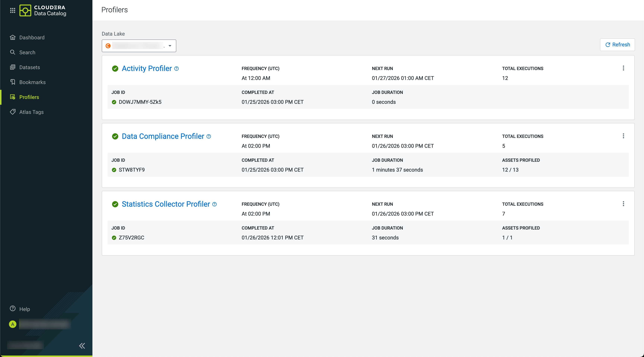The width and height of the screenshot is (644, 357).
Task: Open the Help sidebar item
Action: click(24, 309)
